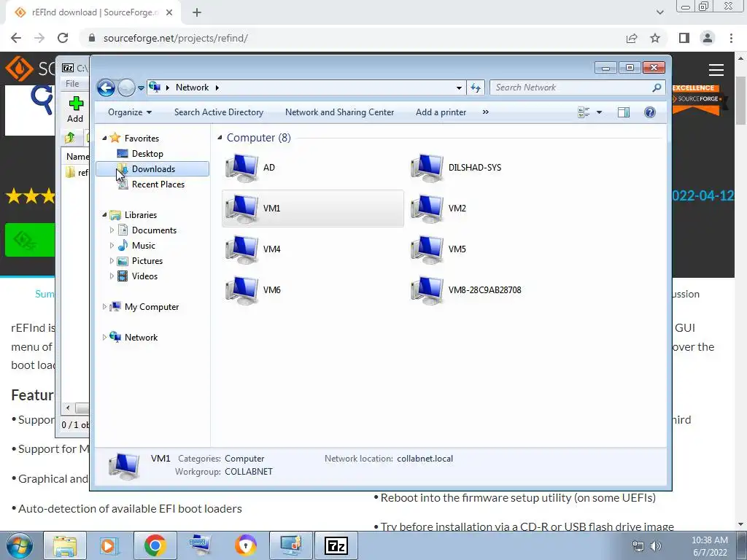
Task: Show more toolbar commands chevron
Action: coord(485,112)
